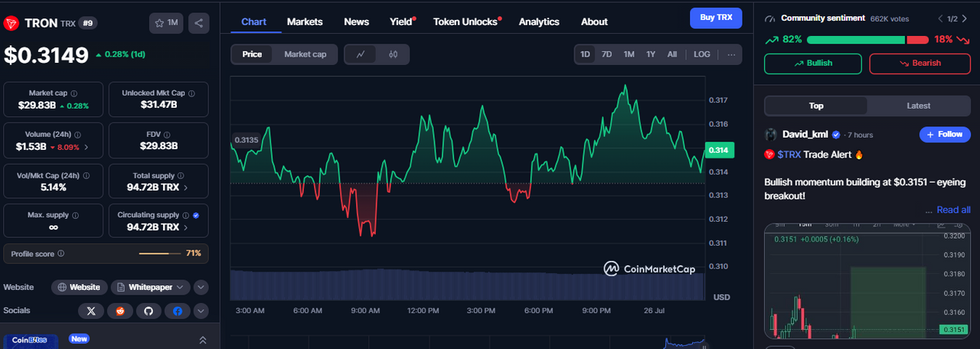Add TRON to watchlist with star button
This screenshot has width=980, height=349.
(x=166, y=23)
